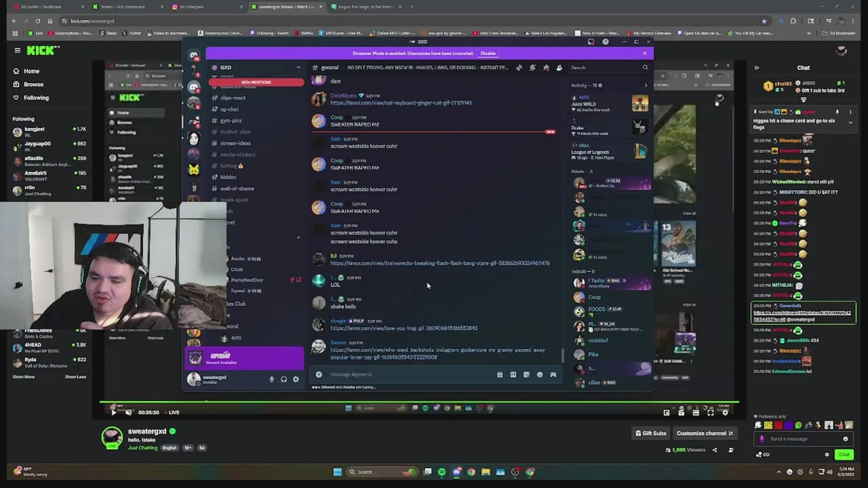
Task: Deafen Discord headphones in user panel
Action: (x=283, y=380)
